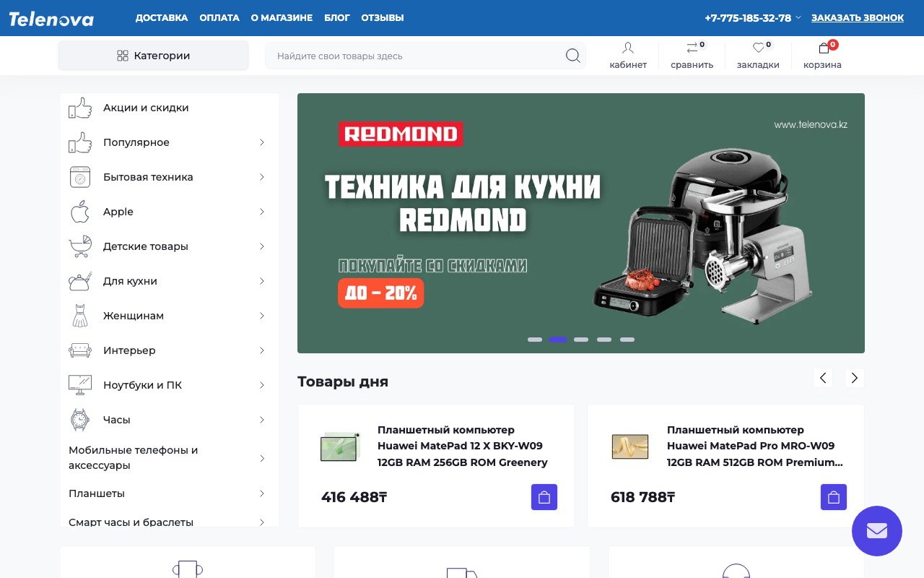Screen dimensions: 924x578
Task: Open the БЛОГ menu item
Action: point(337,18)
